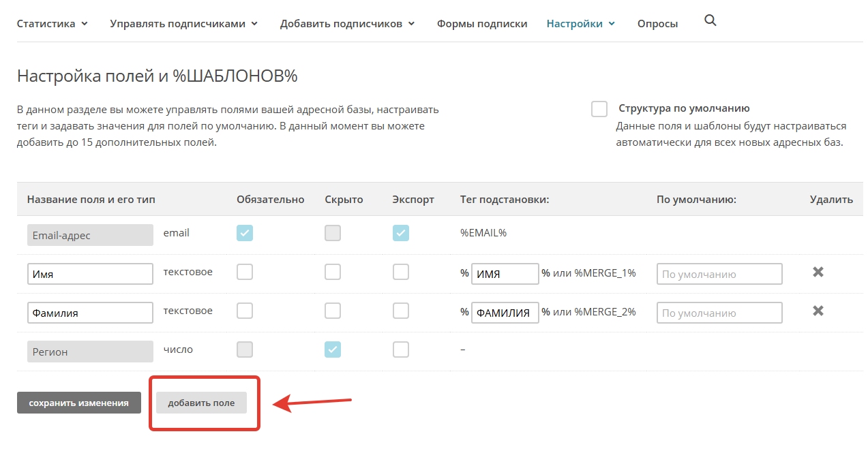Open the Управлять подписчиками dropdown
This screenshot has width=868, height=451.
point(183,24)
